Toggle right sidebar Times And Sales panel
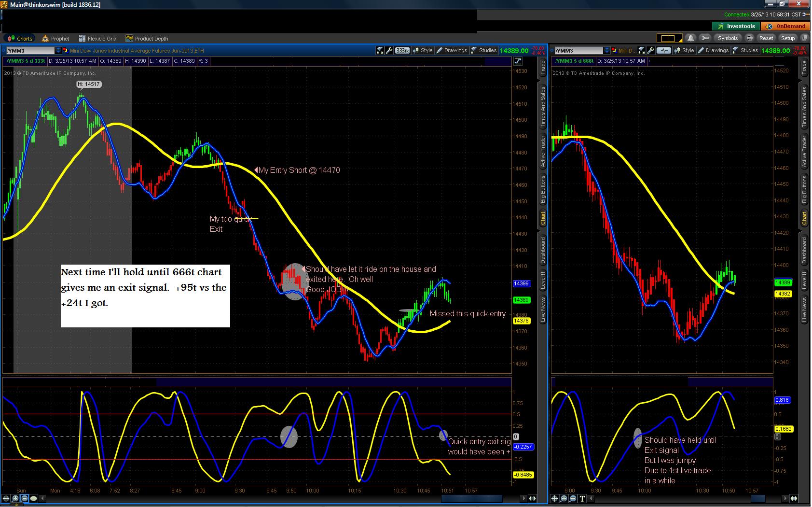Viewport: 812px width, 507px height. point(804,107)
